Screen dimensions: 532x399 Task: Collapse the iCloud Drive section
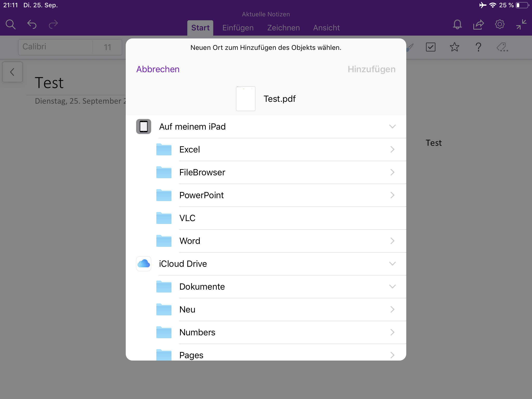(392, 264)
